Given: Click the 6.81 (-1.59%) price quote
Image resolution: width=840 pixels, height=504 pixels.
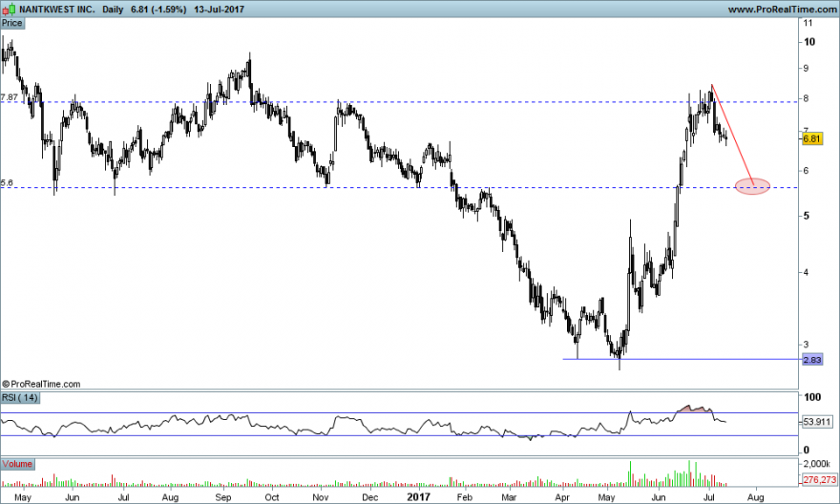Looking at the screenshot, I should click(x=158, y=10).
